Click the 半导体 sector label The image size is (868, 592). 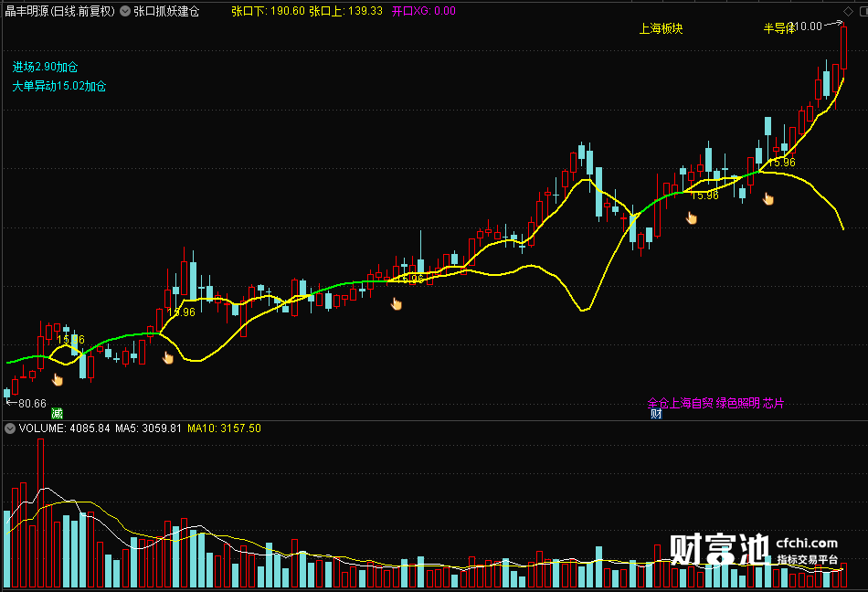[779, 28]
